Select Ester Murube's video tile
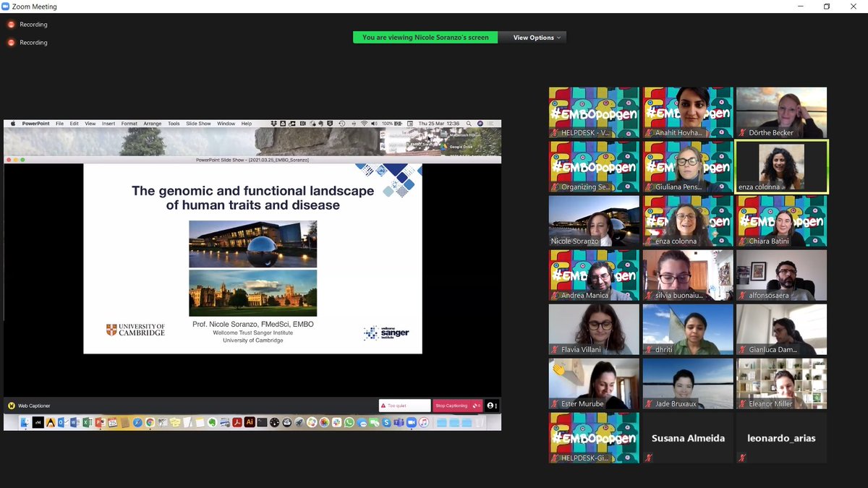The height and width of the screenshot is (488, 868). (x=594, y=383)
